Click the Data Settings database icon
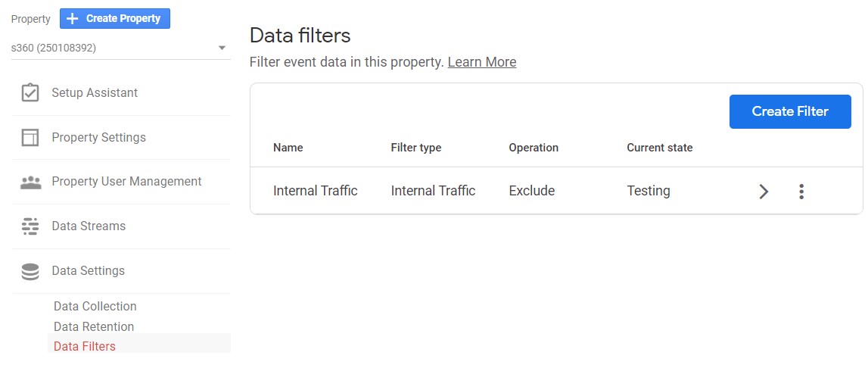868x365 pixels. tap(30, 271)
